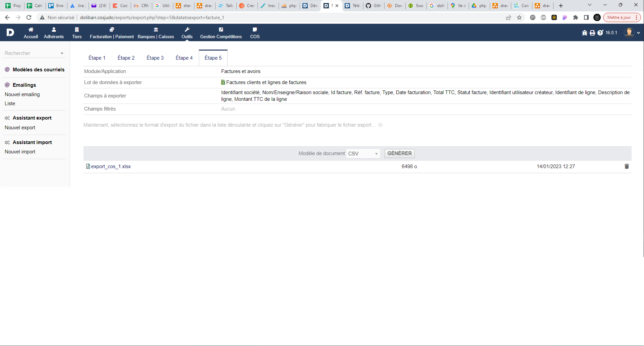Open Facturation | Paiement menu
The image size is (644, 346).
point(112,33)
